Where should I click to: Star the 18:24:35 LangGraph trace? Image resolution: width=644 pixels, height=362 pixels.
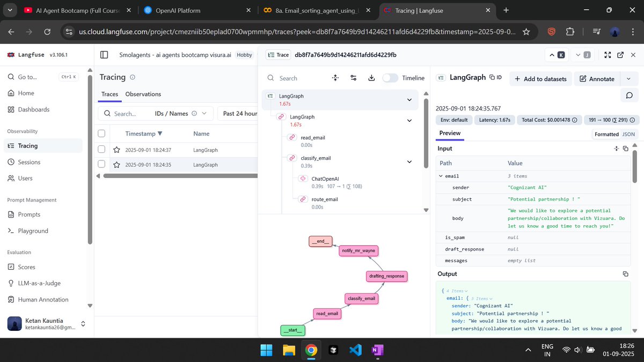coord(116,165)
